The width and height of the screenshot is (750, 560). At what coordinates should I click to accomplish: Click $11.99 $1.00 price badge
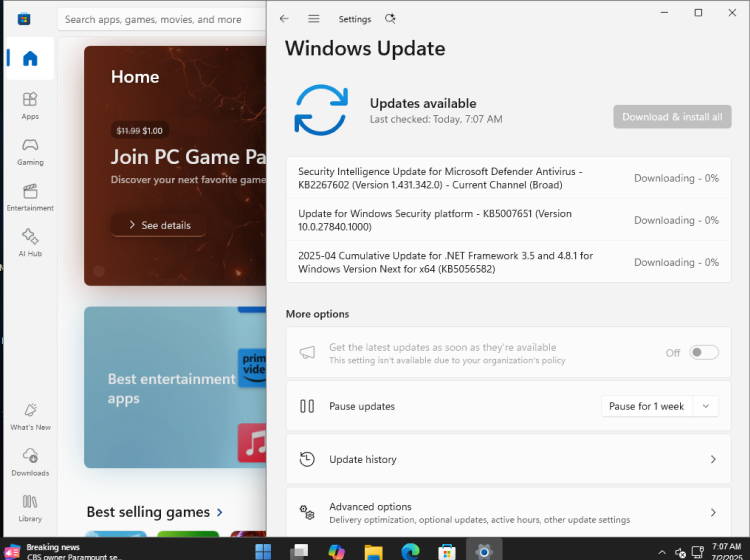[x=140, y=131]
